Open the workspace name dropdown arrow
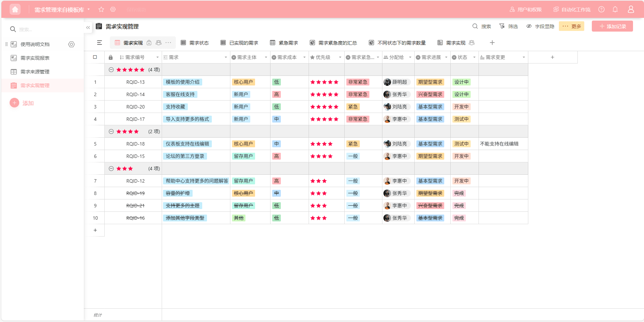 coord(89,9)
